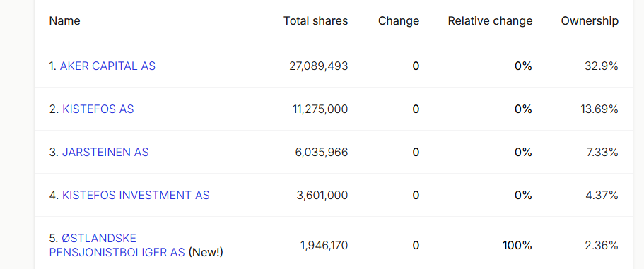Open the AKER CAPITAL AS shareholder link
This screenshot has height=269, width=644.
(107, 66)
